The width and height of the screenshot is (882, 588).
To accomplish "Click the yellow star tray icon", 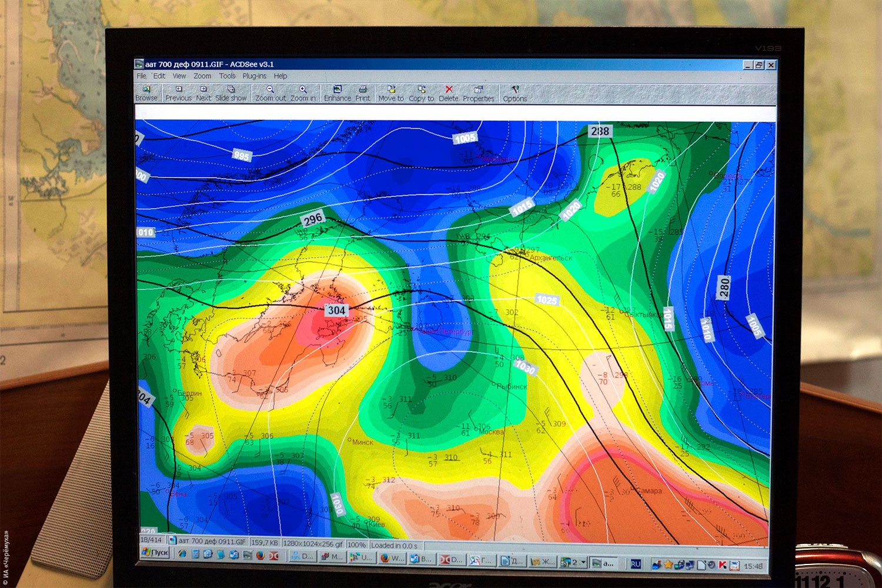I will pos(668,564).
